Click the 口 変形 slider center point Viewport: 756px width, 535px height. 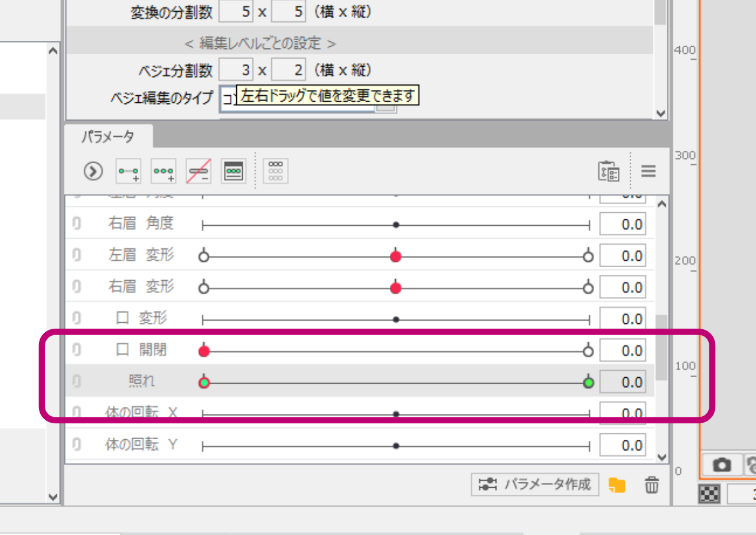[396, 319]
